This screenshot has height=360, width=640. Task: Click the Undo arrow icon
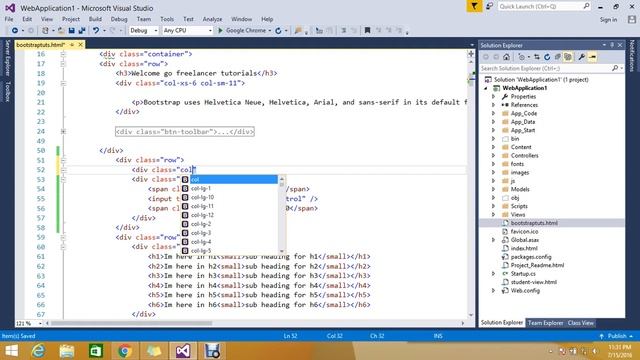[x=96, y=31]
